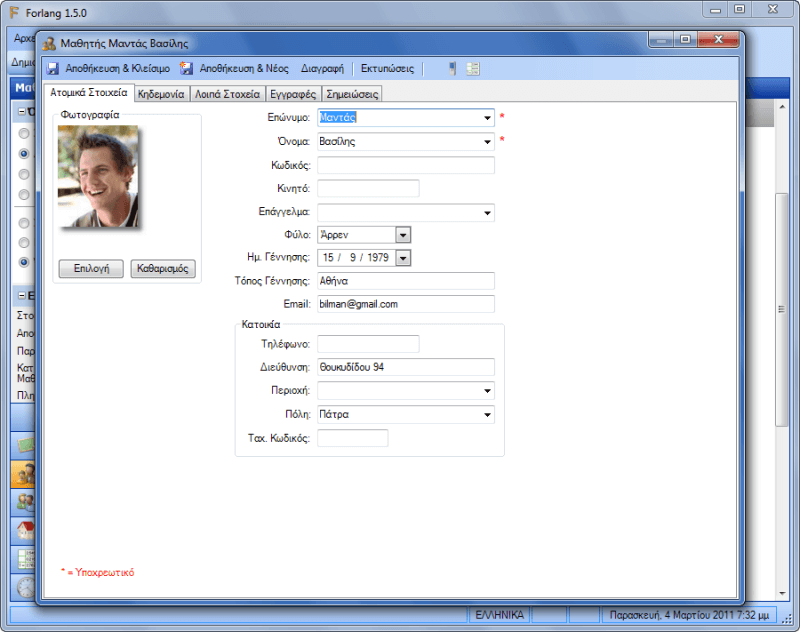Viewport: 800px width, 632px height.
Task: Select the clock icon in the left sidebar
Action: coord(25,586)
